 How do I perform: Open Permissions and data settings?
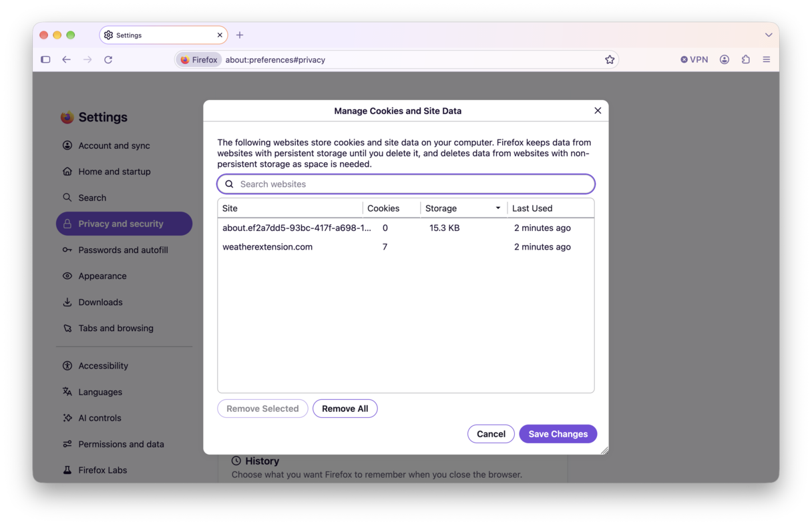[x=124, y=444]
